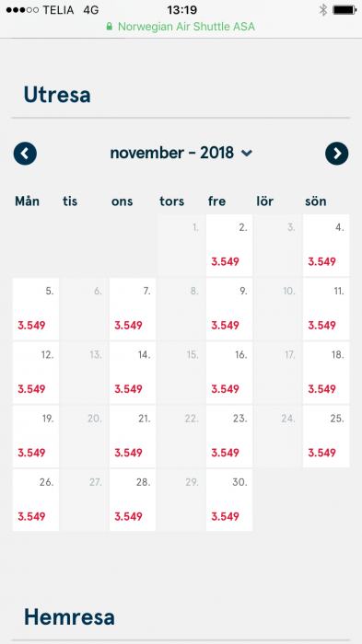Open the november - 2018 month dropdown
Viewport: 362px width, 644px height.
click(x=181, y=153)
